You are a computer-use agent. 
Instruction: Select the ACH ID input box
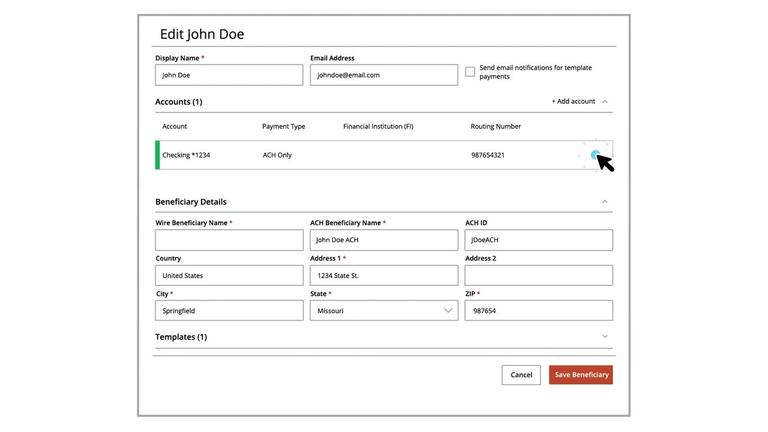[x=539, y=240]
